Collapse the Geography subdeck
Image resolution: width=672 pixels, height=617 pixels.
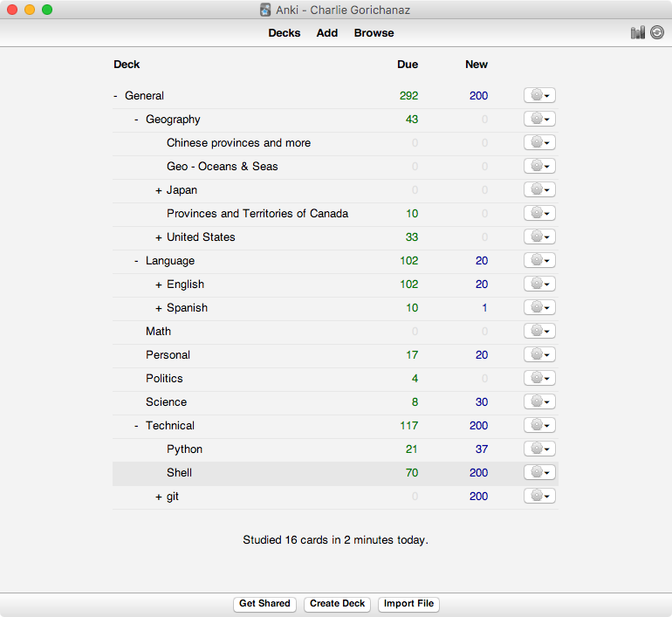(x=136, y=120)
